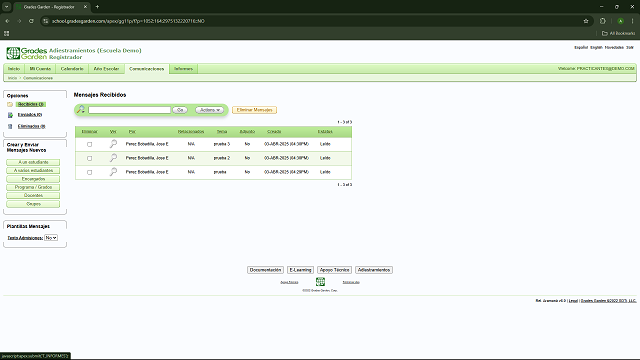The width and height of the screenshot is (640, 360).
Task: View the prueba 3 message magnifier
Action: (113, 144)
